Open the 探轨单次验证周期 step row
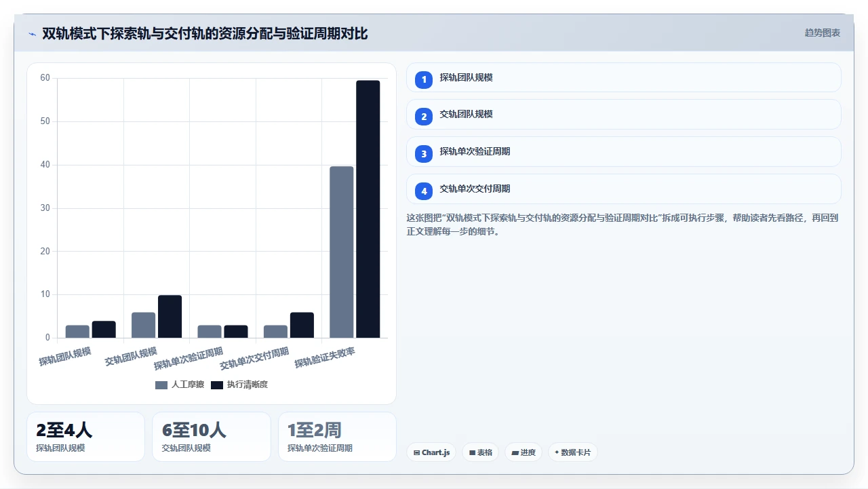Screen dimensions: 868x489 624,151
